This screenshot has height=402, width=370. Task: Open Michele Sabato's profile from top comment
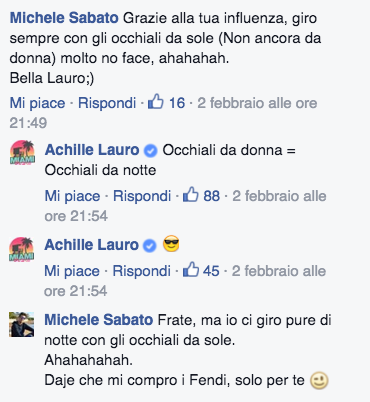pyautogui.click(x=64, y=18)
